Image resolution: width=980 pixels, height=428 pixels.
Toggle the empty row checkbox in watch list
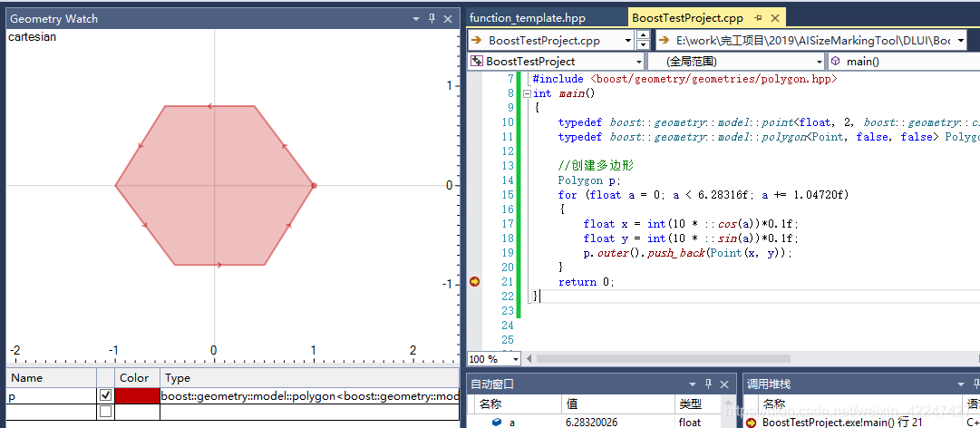pyautogui.click(x=106, y=411)
